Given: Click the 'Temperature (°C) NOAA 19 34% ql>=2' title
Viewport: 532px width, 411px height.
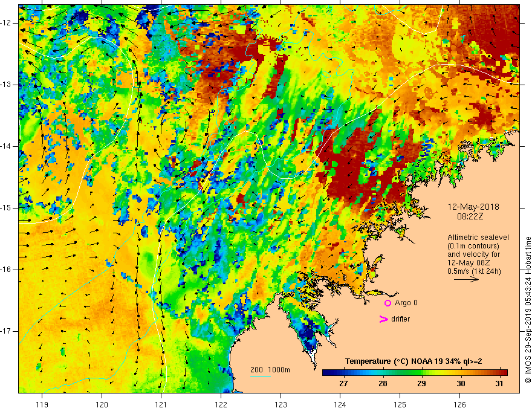Looking at the screenshot, I should tap(414, 361).
